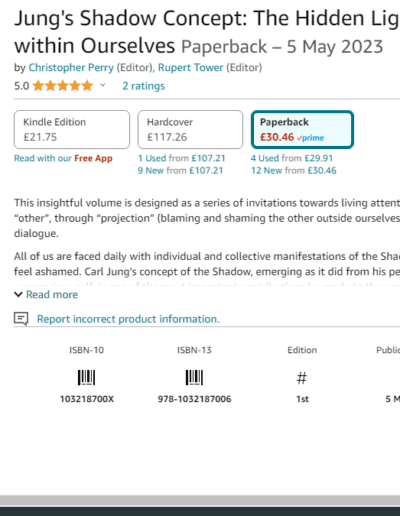View 9 New hardcover offers

point(180,170)
